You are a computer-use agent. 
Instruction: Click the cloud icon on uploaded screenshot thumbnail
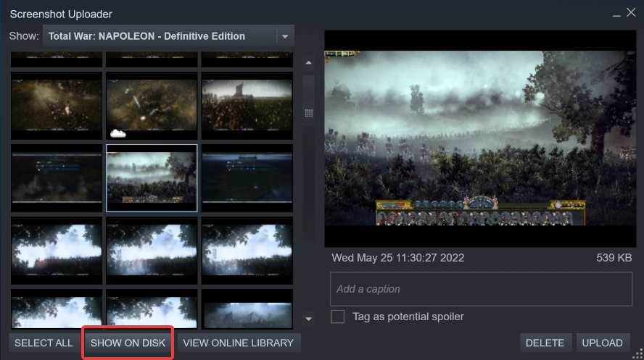pyautogui.click(x=118, y=133)
